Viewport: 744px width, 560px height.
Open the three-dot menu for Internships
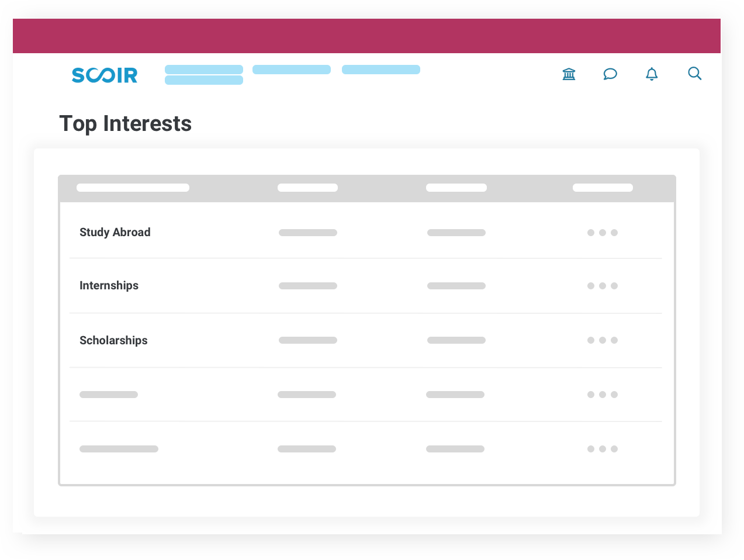602,286
